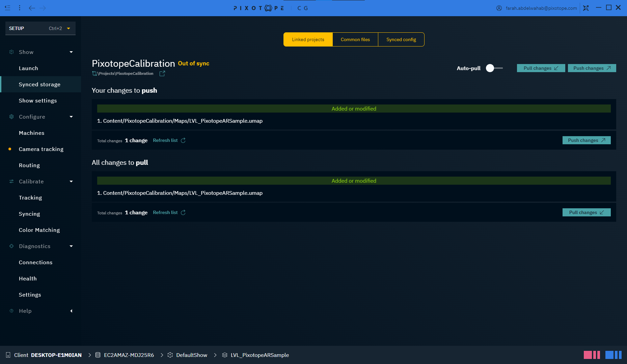Open the Launch page

(x=40, y=68)
